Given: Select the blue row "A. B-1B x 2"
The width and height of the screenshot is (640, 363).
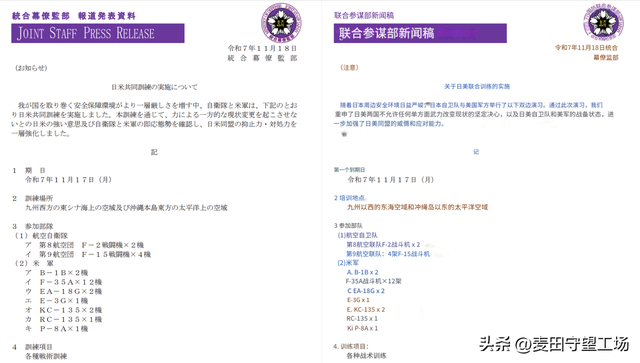Looking at the screenshot, I should (x=362, y=272).
